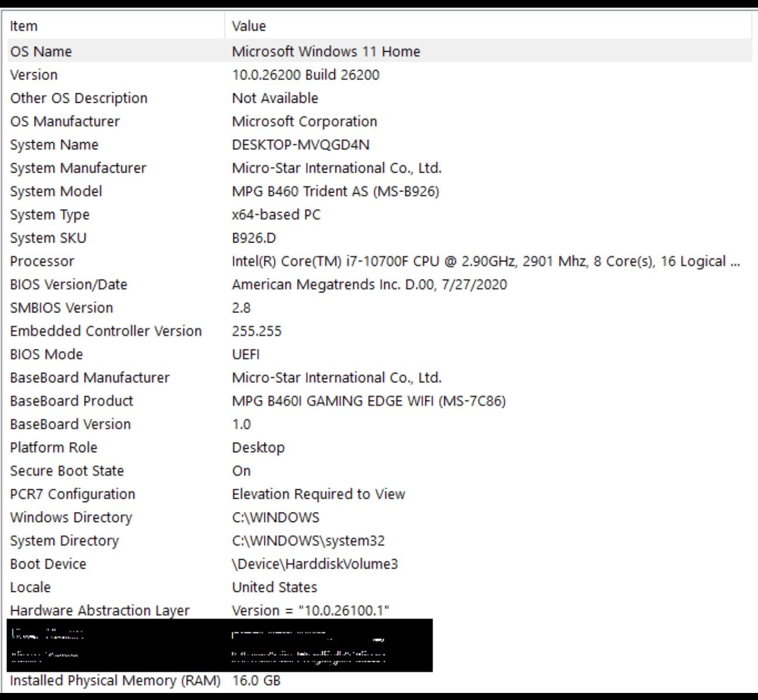Select the "Version" label for build 26200
The width and height of the screenshot is (758, 700).
click(x=33, y=75)
